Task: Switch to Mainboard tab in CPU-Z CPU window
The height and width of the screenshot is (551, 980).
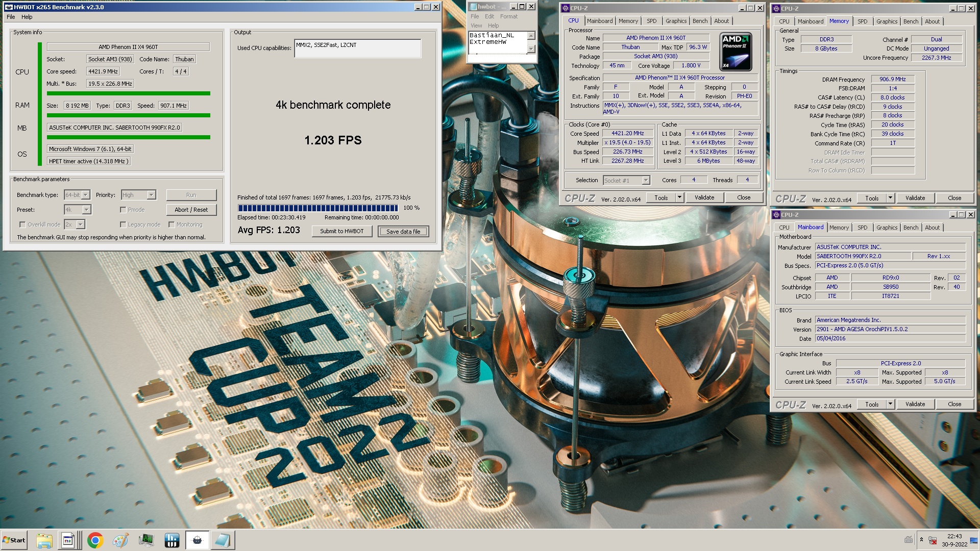Action: pos(600,21)
